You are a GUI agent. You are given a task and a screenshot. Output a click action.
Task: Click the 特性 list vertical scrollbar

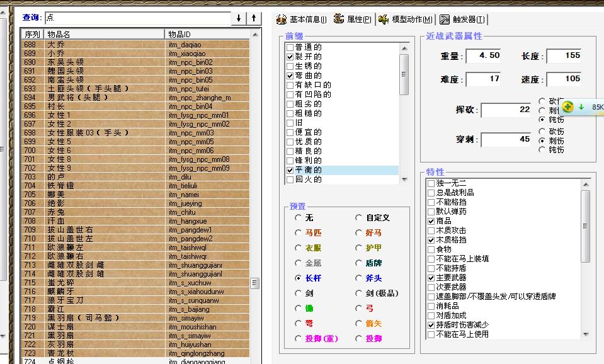tap(585, 227)
